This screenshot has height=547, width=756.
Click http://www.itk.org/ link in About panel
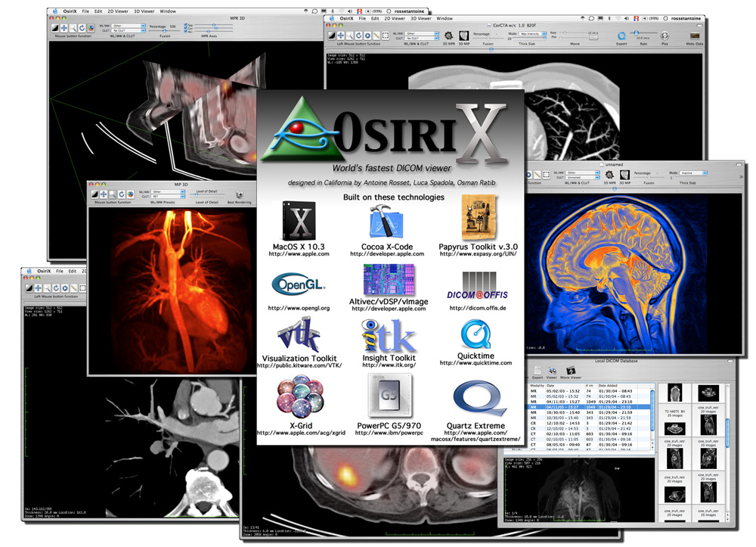(389, 365)
